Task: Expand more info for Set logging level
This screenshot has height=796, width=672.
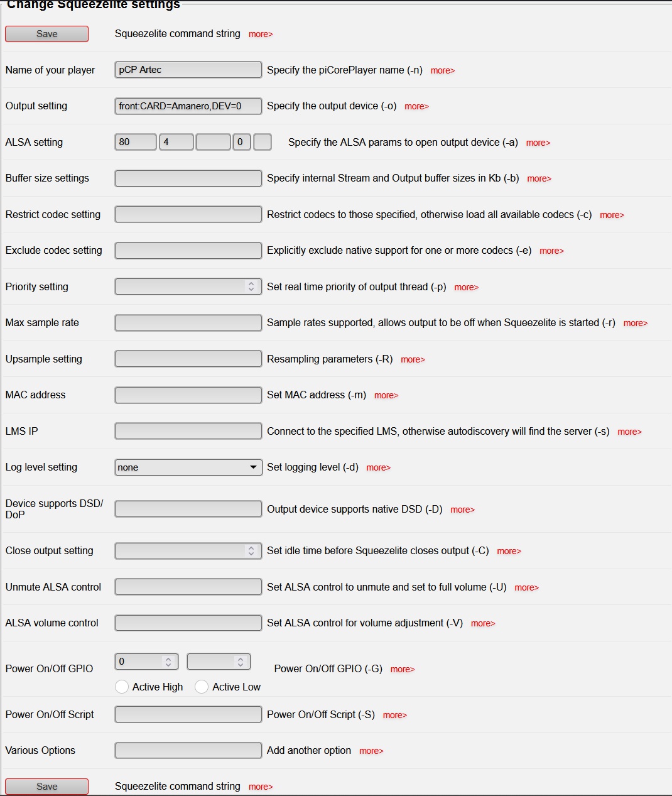Action: [378, 468]
